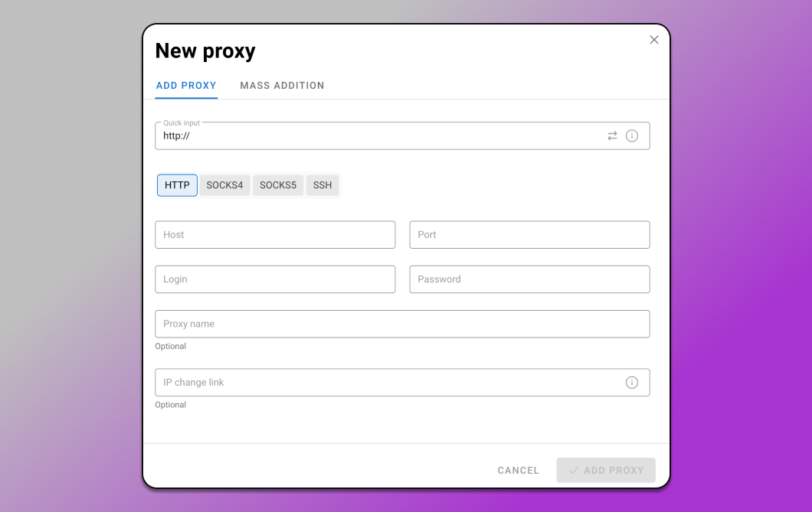This screenshot has width=812, height=512.
Task: Choose the HTTP protocol option
Action: point(177,185)
